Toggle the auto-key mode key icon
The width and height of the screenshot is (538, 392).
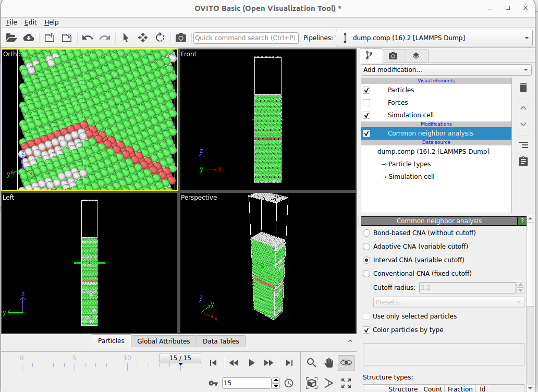coord(213,383)
